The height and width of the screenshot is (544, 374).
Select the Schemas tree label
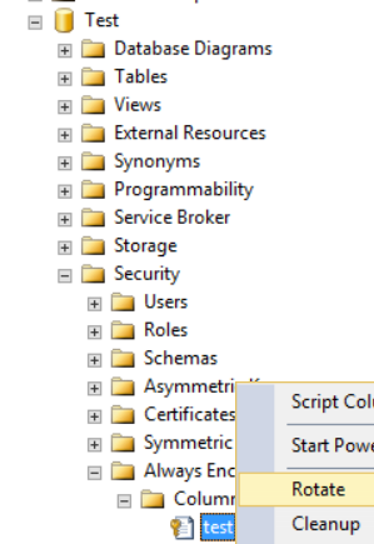(x=181, y=358)
